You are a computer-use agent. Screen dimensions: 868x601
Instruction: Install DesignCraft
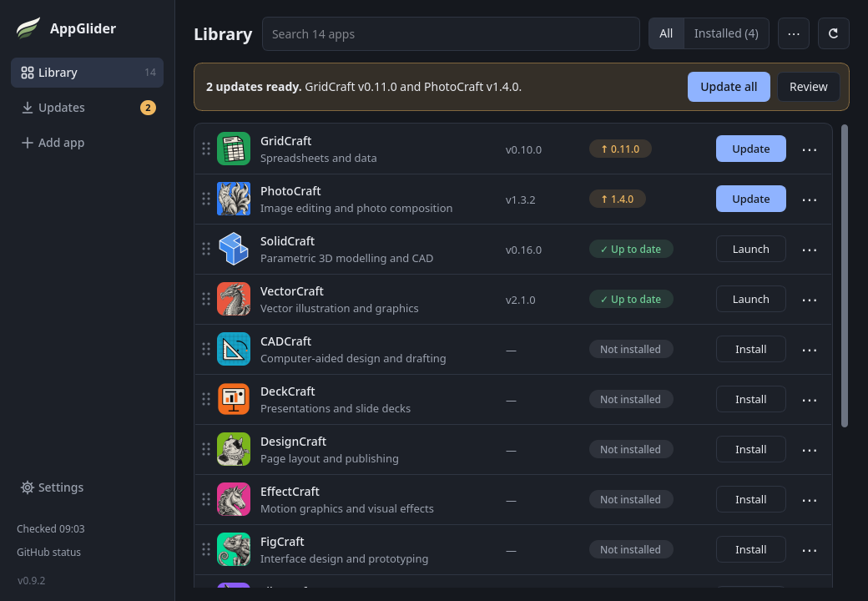click(x=750, y=449)
